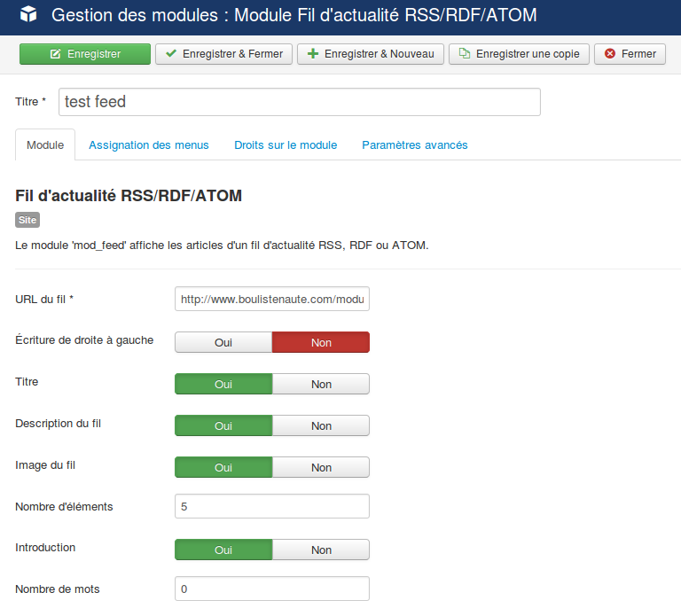This screenshot has width=681, height=616.
Task: Click the Joomla cube icon in header
Action: tap(28, 15)
